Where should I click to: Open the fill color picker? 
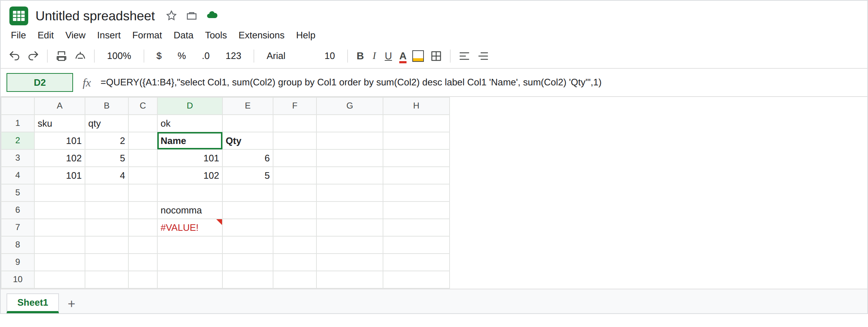(x=418, y=56)
